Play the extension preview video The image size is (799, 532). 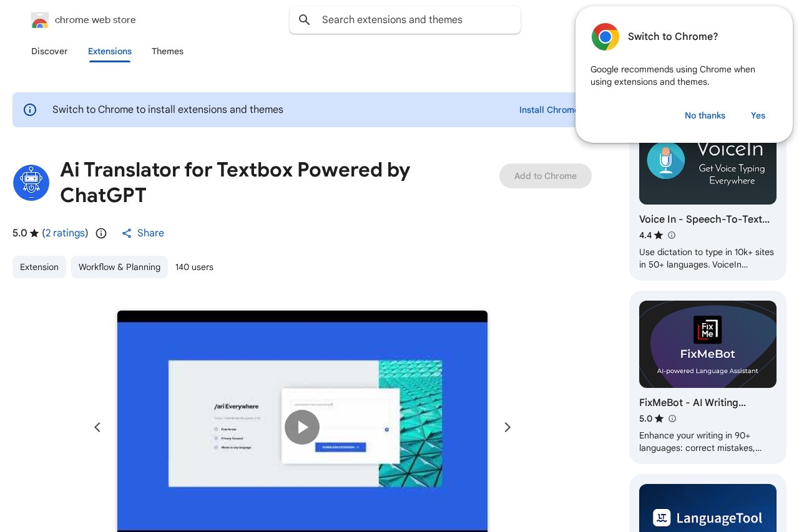[x=302, y=427]
